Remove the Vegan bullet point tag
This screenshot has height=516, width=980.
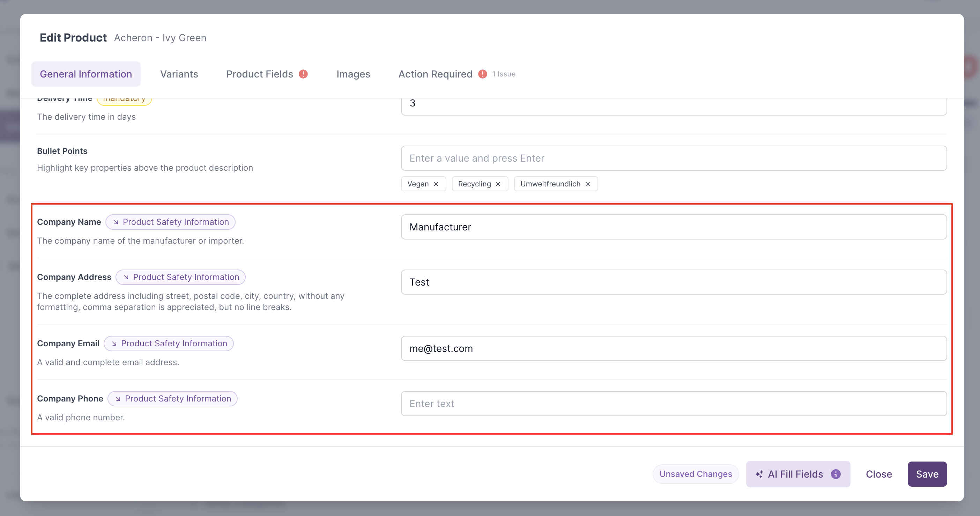pos(436,184)
